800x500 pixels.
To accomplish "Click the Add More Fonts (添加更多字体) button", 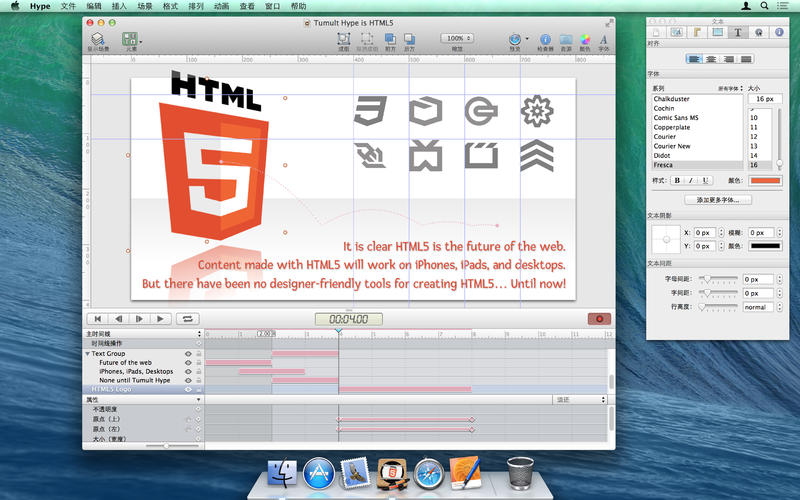I will point(718,199).
